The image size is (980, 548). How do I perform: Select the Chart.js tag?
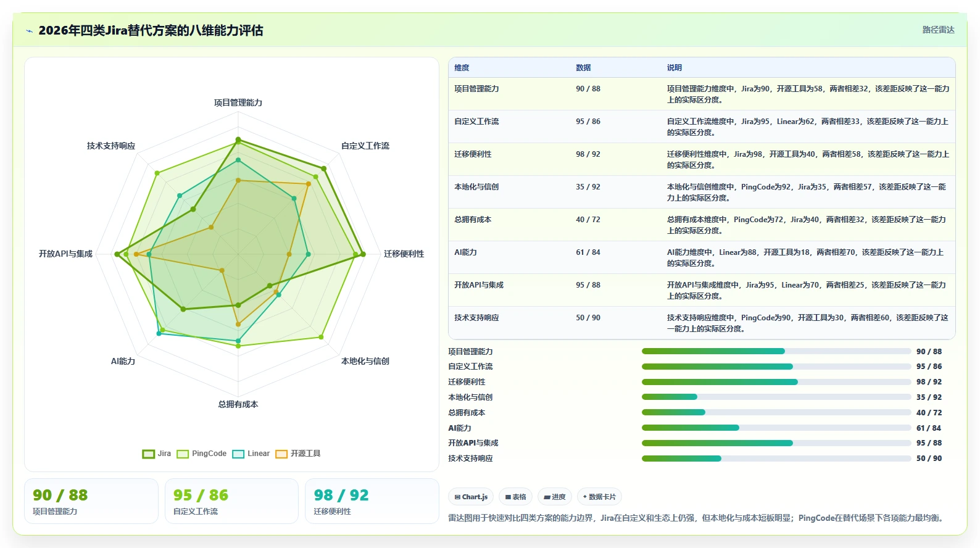pyautogui.click(x=471, y=497)
